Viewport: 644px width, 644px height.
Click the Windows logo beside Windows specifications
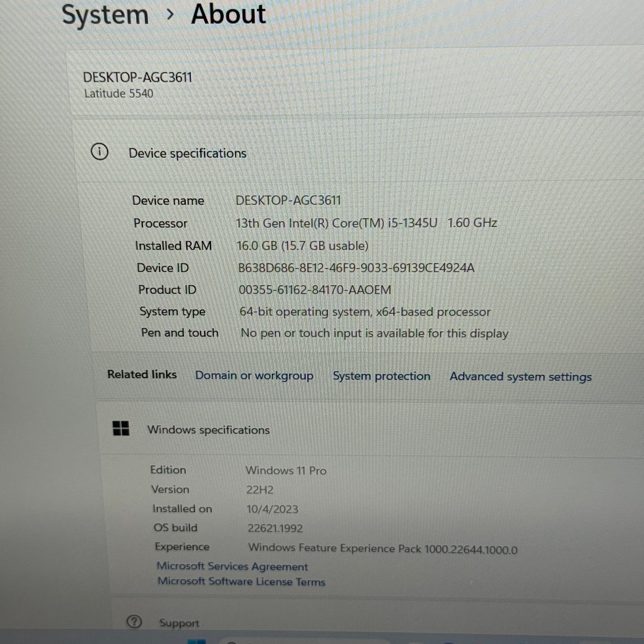click(121, 428)
